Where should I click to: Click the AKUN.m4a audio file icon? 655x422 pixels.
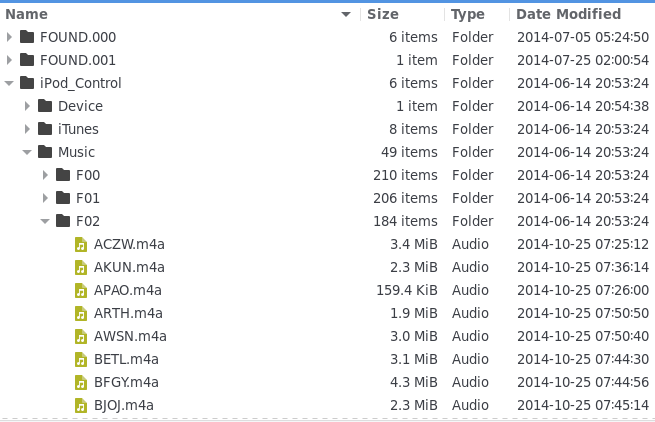[81, 268]
